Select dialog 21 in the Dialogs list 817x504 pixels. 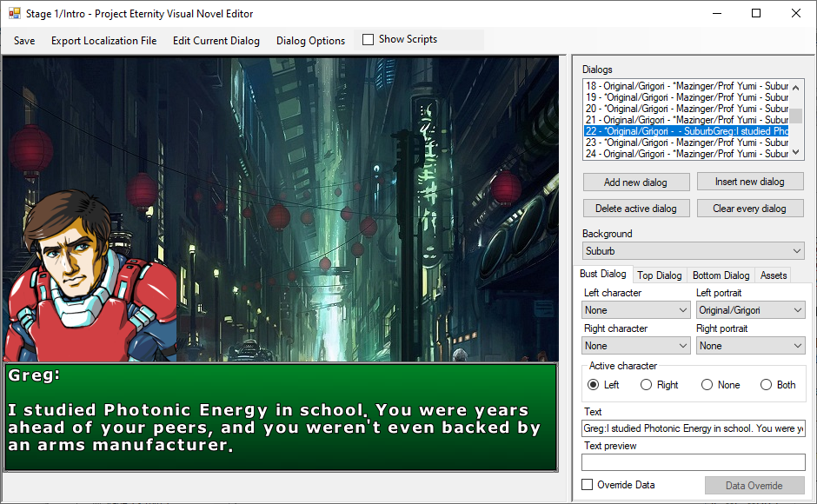687,120
